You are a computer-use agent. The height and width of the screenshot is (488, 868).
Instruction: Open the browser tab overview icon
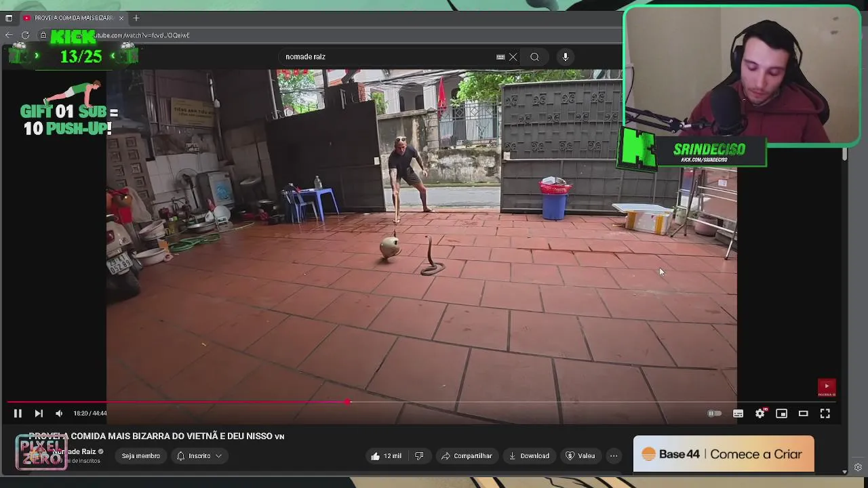coord(9,18)
